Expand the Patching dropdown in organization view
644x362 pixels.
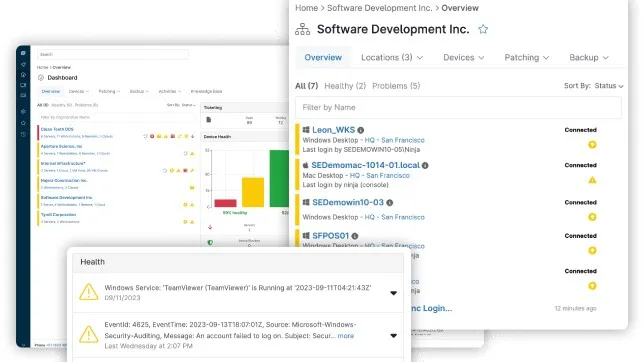tap(527, 58)
